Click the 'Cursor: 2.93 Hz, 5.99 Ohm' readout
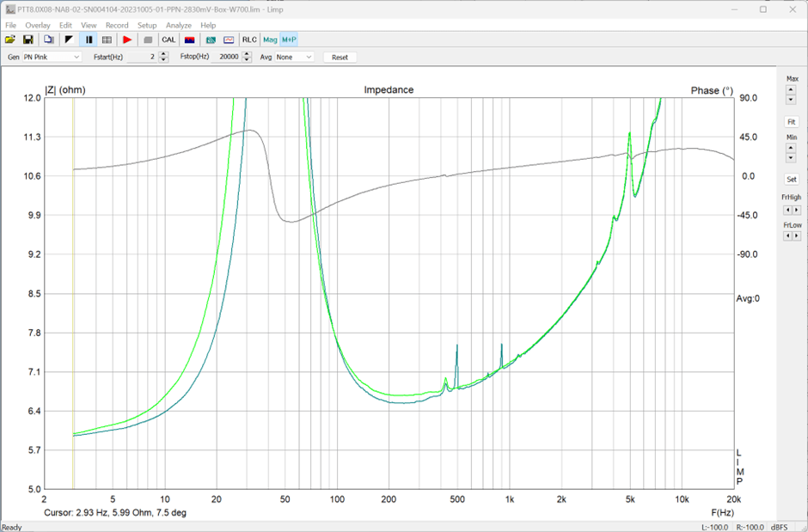 [115, 513]
